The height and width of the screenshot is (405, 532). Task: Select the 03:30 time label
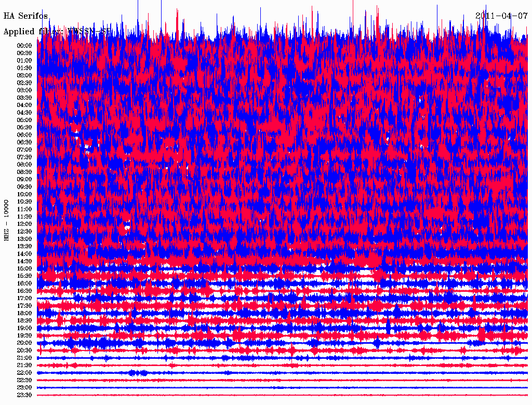24,98
